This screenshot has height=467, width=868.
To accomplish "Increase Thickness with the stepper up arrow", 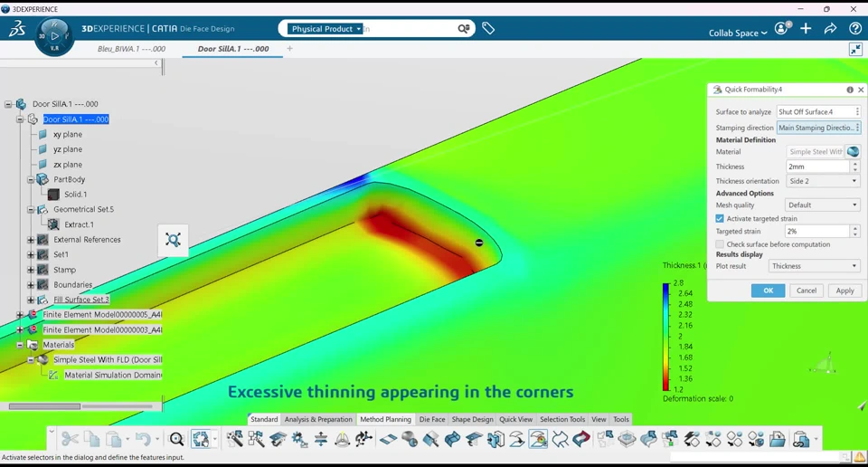I will point(855,164).
